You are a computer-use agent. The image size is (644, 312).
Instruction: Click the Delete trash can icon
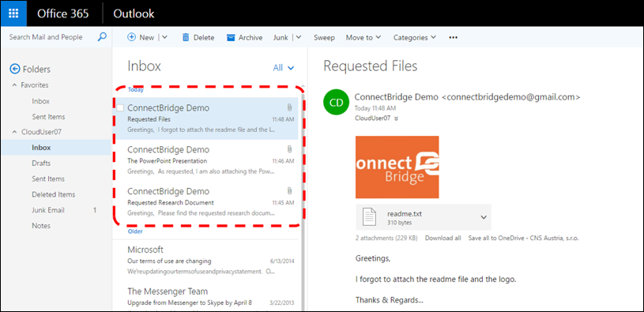click(x=186, y=37)
